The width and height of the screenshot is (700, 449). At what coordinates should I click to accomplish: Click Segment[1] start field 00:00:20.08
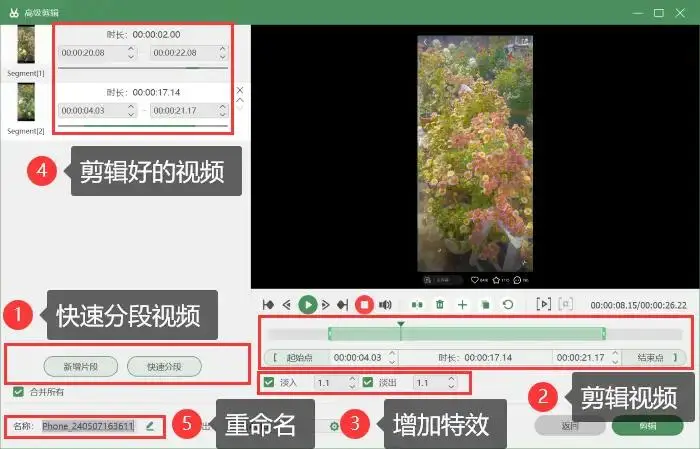click(92, 53)
